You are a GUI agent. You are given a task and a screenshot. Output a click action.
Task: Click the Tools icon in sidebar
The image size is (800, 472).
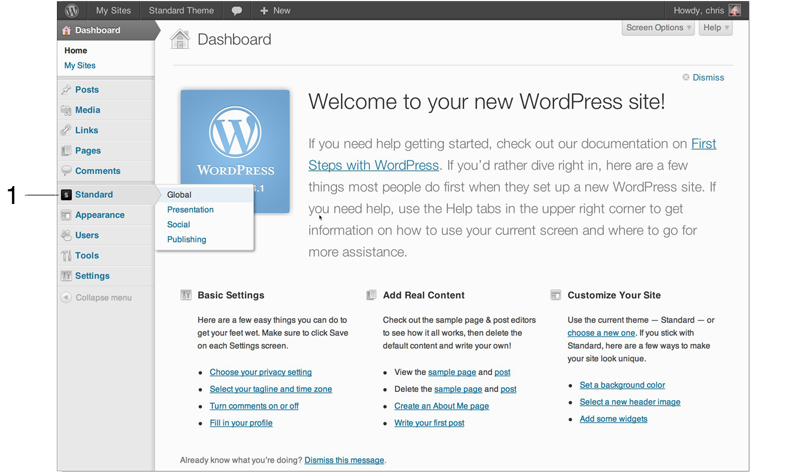66,256
